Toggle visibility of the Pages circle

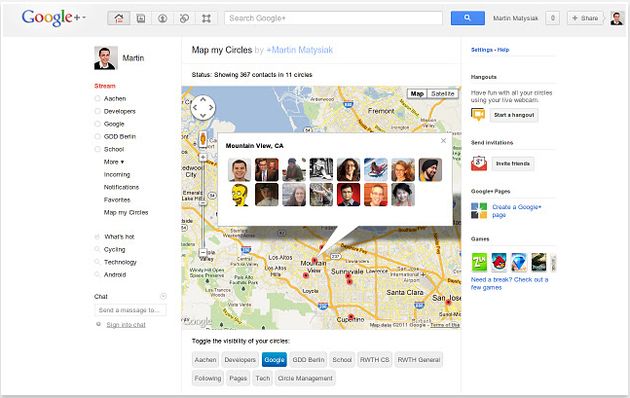(238, 378)
